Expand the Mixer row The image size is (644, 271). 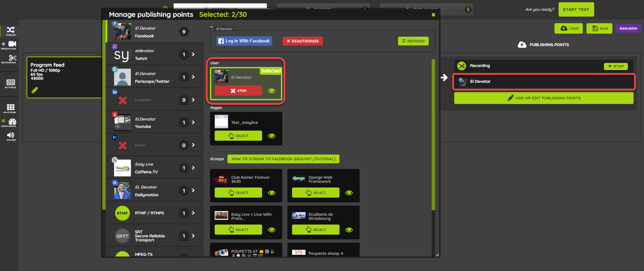tap(193, 145)
